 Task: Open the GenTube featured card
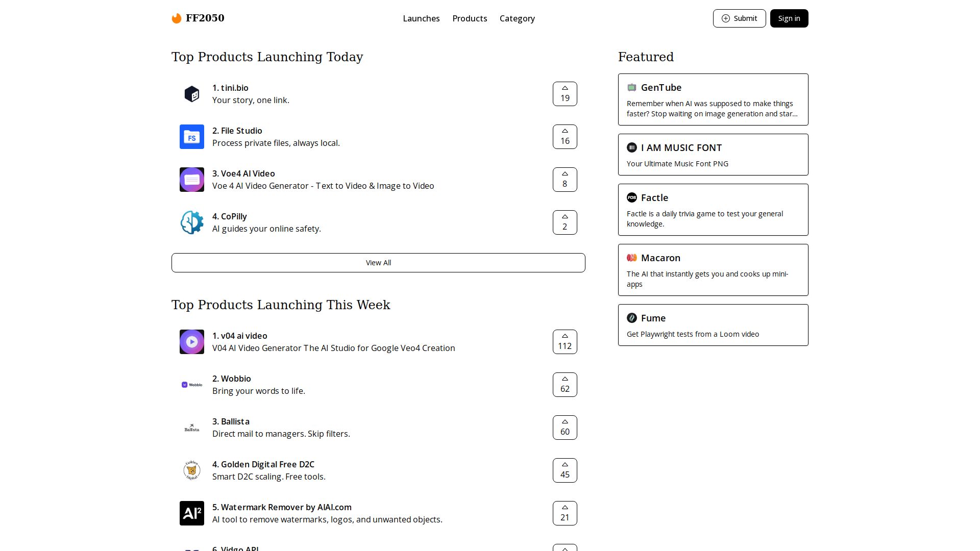click(713, 99)
